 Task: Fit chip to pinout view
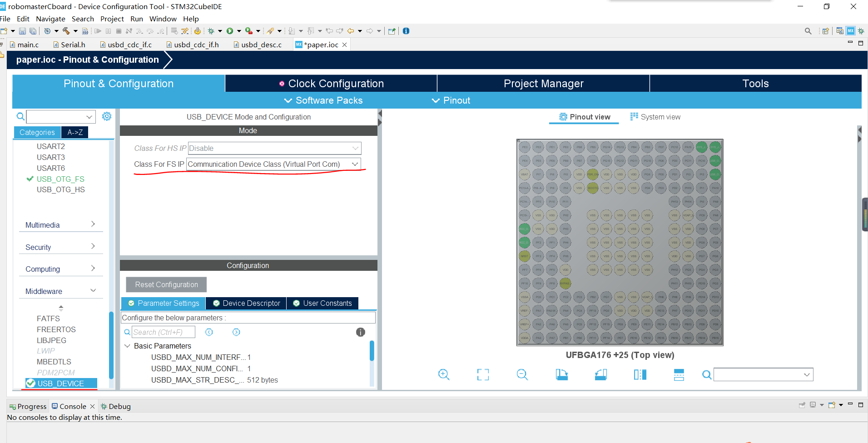(x=483, y=374)
